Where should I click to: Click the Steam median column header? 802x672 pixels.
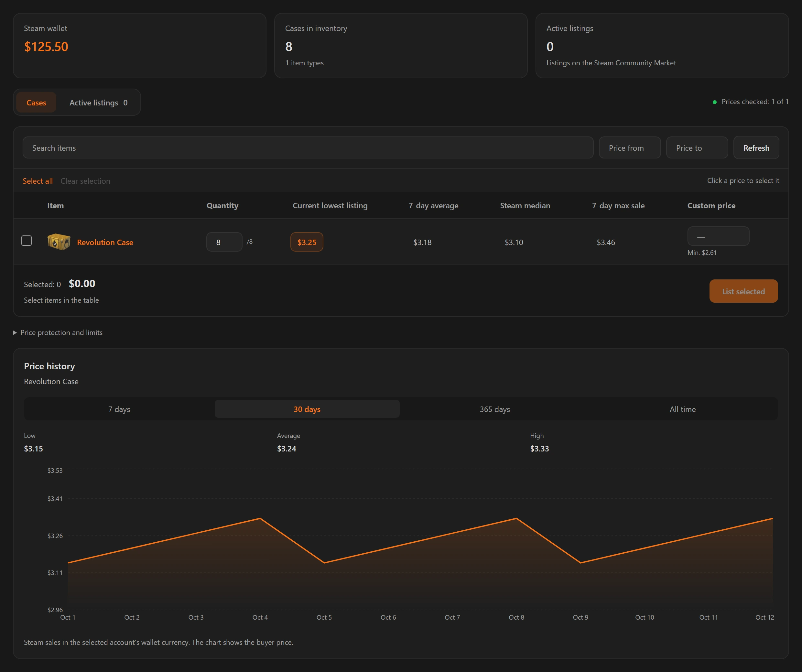point(525,205)
